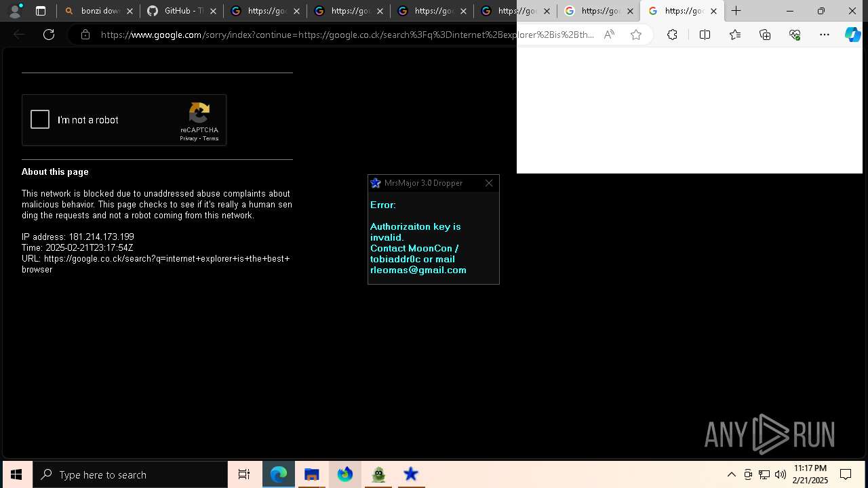This screenshot has height=488, width=868.
Task: Open the Windows Start menu
Action: pos(16,474)
